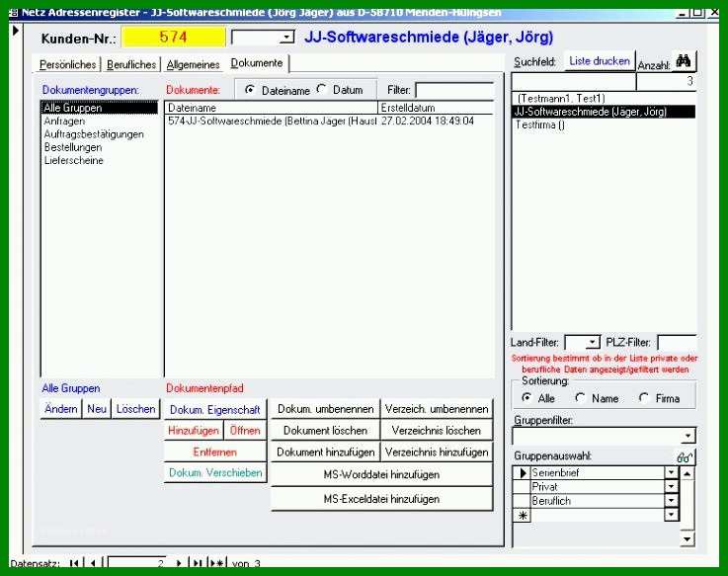The image size is (728, 576).
Task: Click Dokum. Verschieben button
Action: [x=215, y=472]
